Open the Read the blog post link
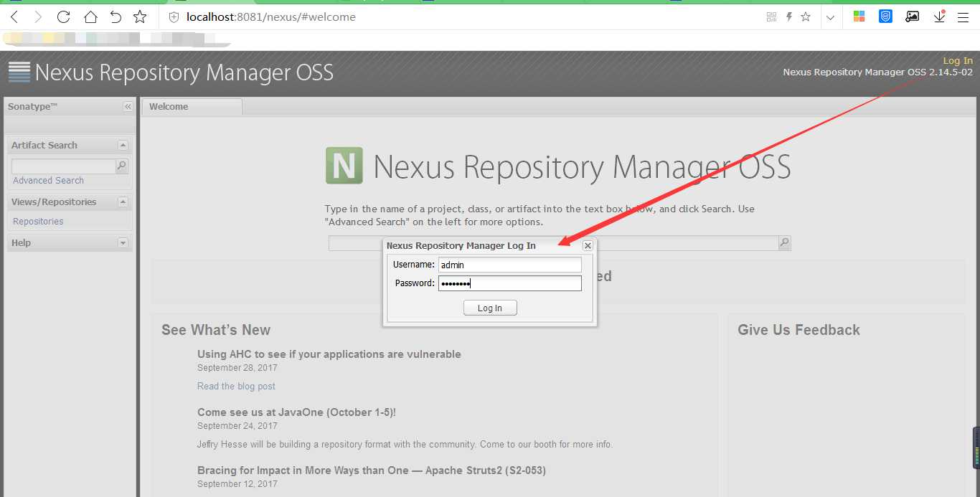 [x=236, y=386]
